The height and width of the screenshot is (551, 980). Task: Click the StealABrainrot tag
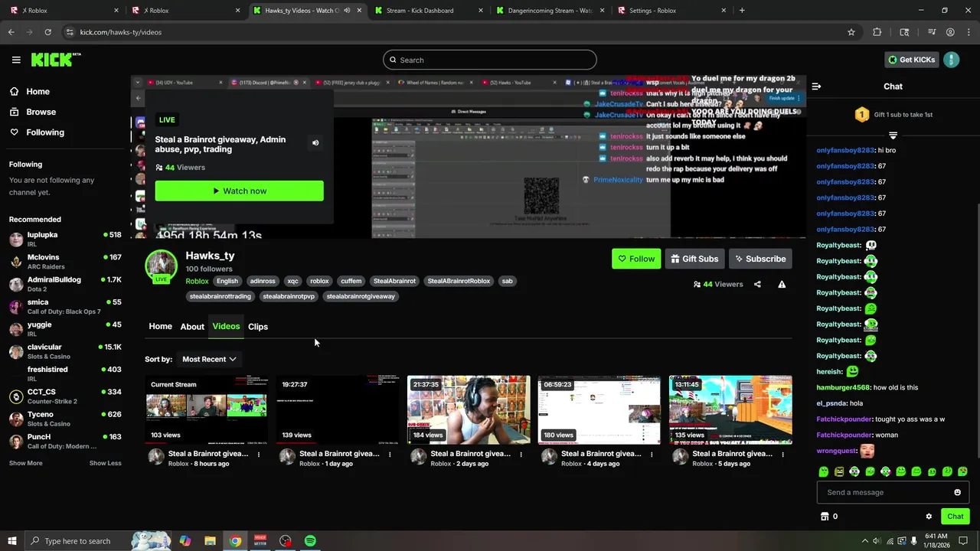pos(394,281)
